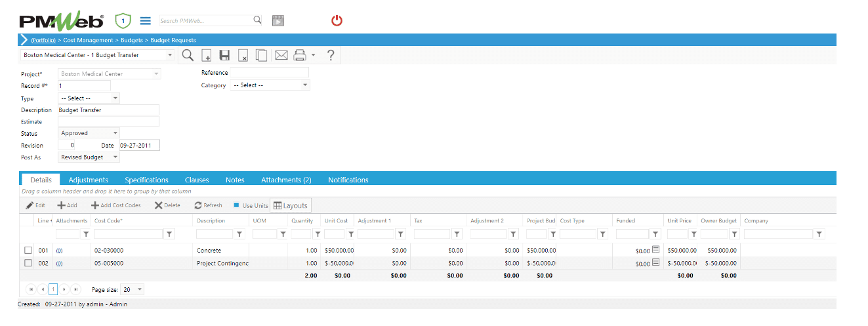
Task: Open the Project dropdown
Action: (x=156, y=74)
